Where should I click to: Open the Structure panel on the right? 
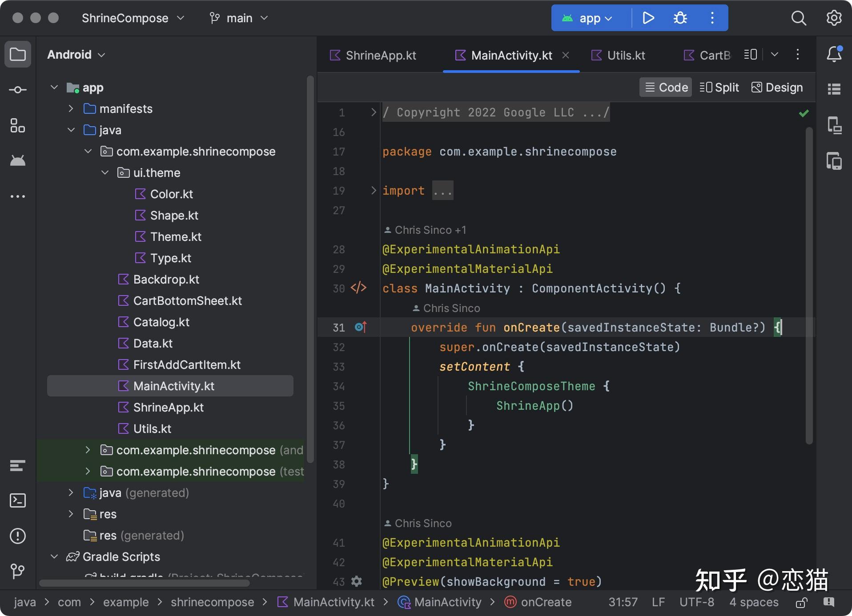click(835, 89)
